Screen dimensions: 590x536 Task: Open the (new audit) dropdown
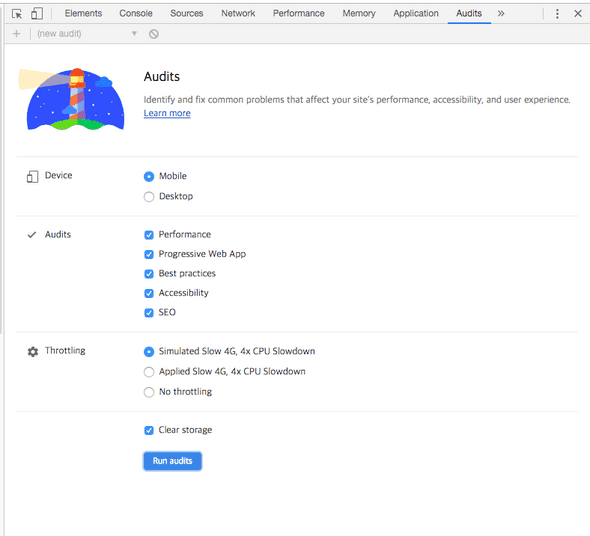tap(87, 34)
